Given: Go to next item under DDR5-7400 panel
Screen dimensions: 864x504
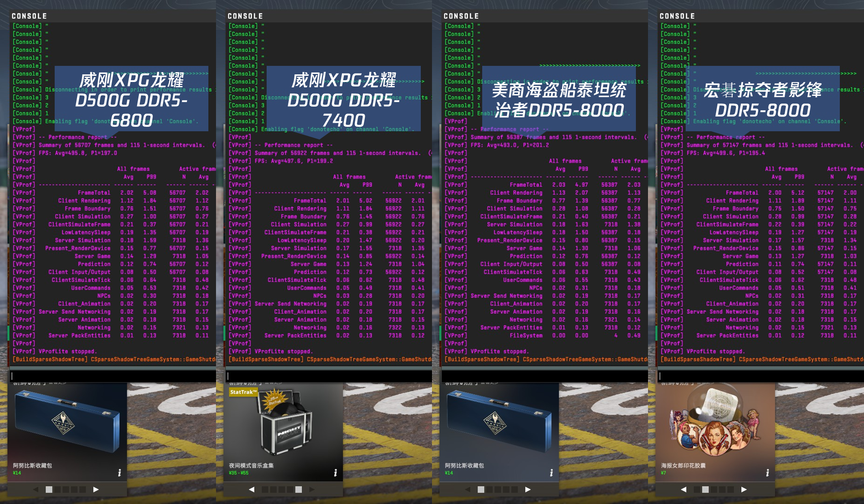Looking at the screenshot, I should [311, 489].
